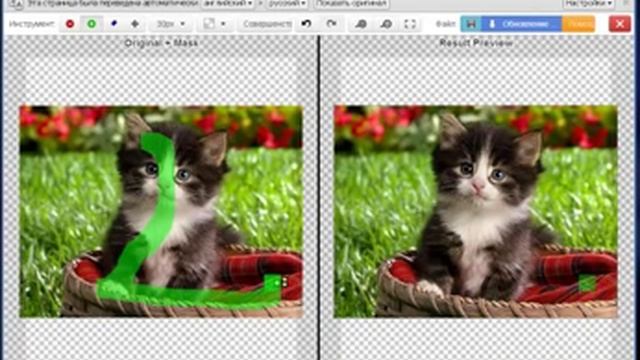
Task: Select the diamond scalpel tool
Action: tap(135, 24)
